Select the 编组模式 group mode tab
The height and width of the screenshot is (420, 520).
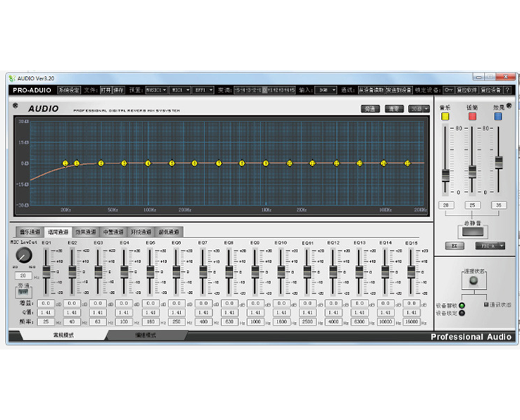[x=146, y=335]
